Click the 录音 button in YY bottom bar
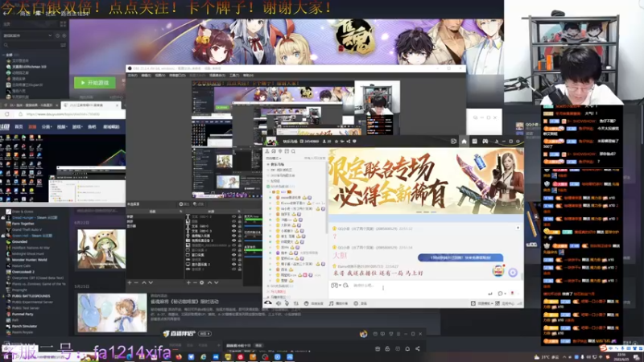The height and width of the screenshot is (362, 644). 361,303
